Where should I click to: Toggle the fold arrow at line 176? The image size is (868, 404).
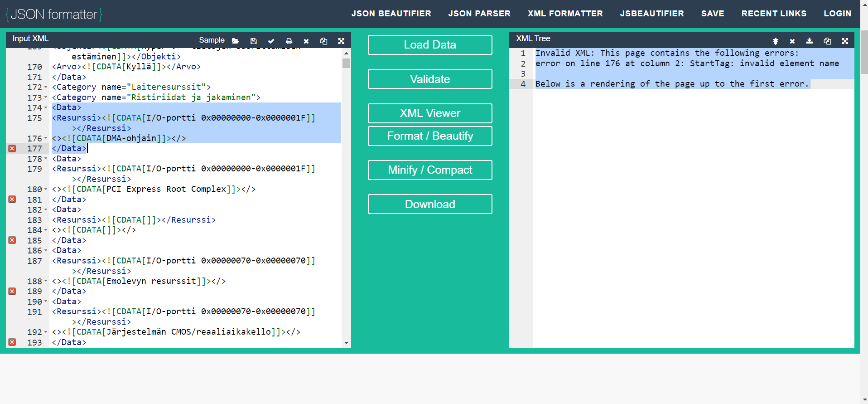coord(46,138)
